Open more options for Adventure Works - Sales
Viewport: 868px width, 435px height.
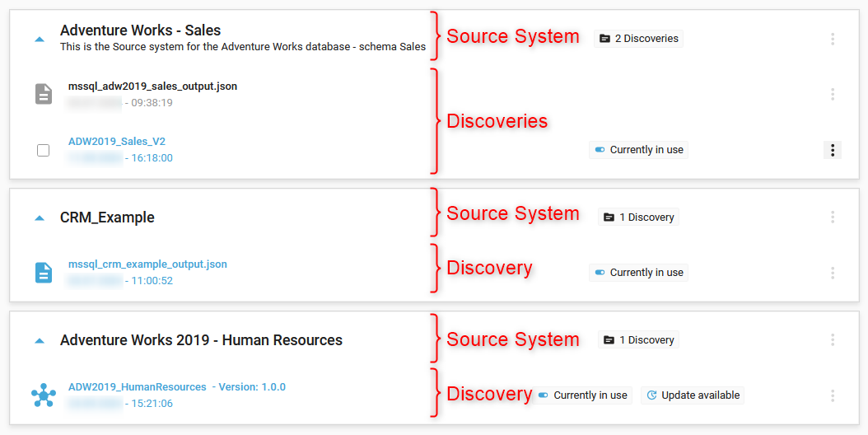[x=833, y=39]
